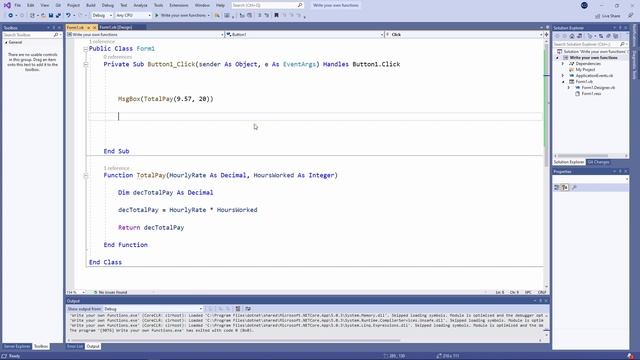
Task: Open the Extensions menu
Action: 179,5
